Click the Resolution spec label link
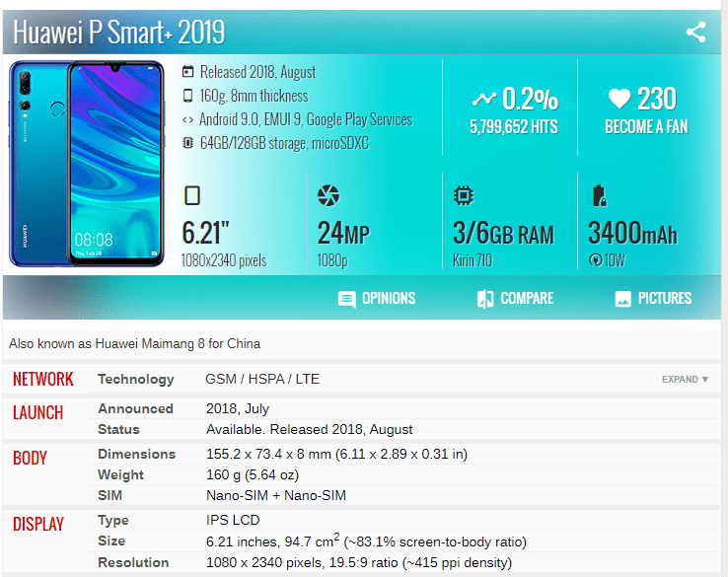 click(x=134, y=562)
